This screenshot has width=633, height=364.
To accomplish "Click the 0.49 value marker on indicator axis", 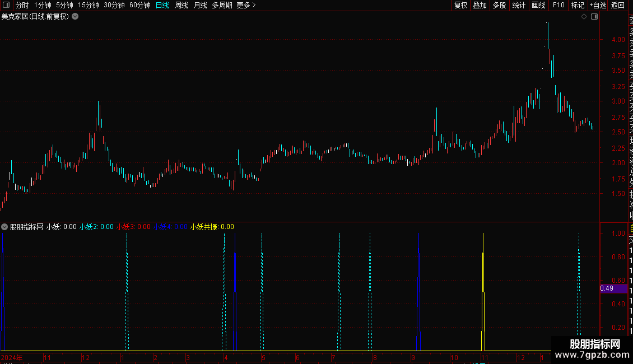I will click(613, 288).
